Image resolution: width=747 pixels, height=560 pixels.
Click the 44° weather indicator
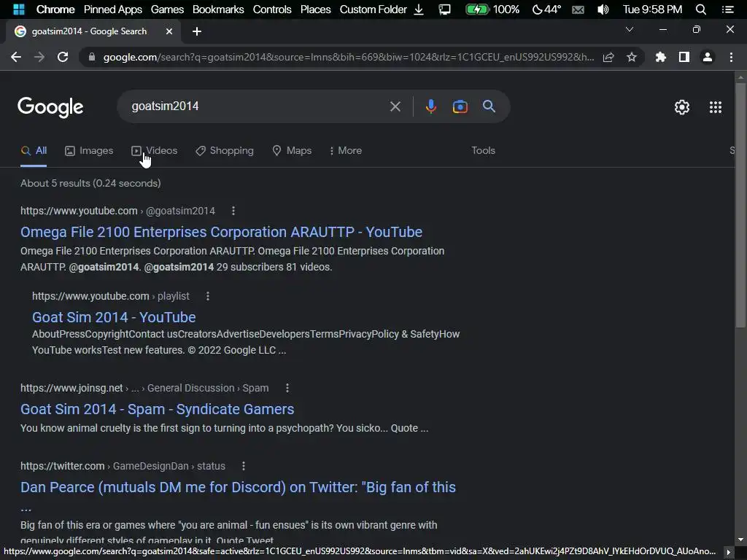(546, 9)
